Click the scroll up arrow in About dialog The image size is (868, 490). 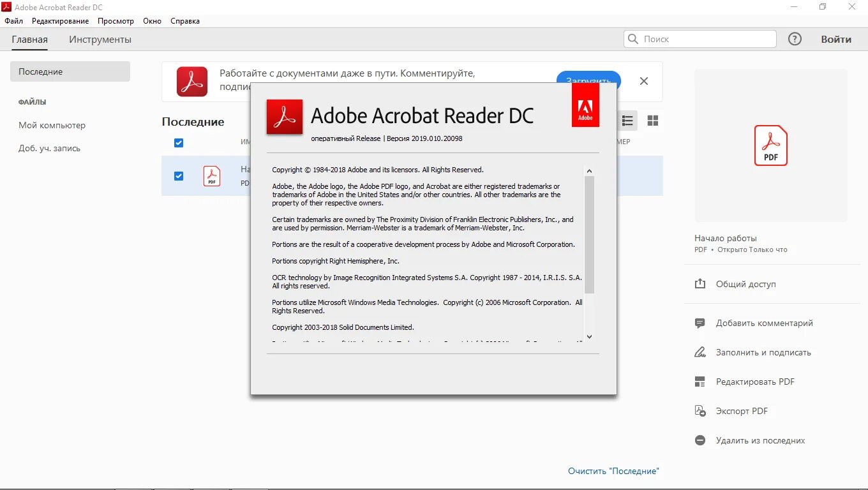click(589, 171)
